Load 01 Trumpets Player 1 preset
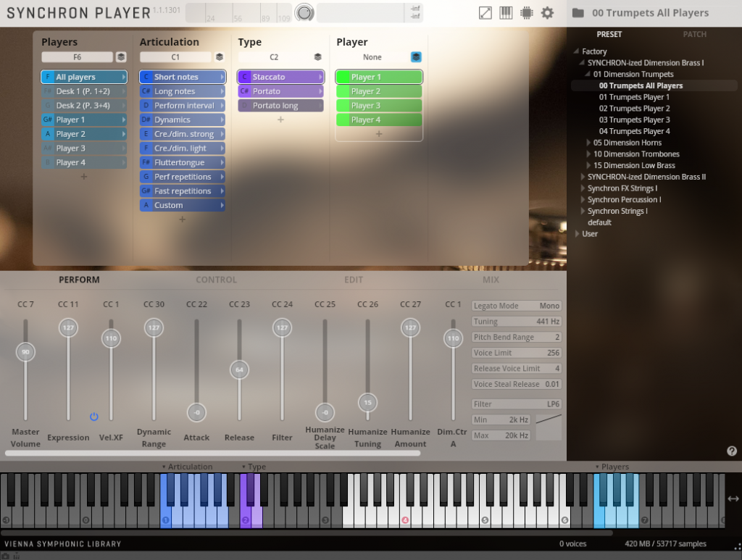 click(x=634, y=97)
